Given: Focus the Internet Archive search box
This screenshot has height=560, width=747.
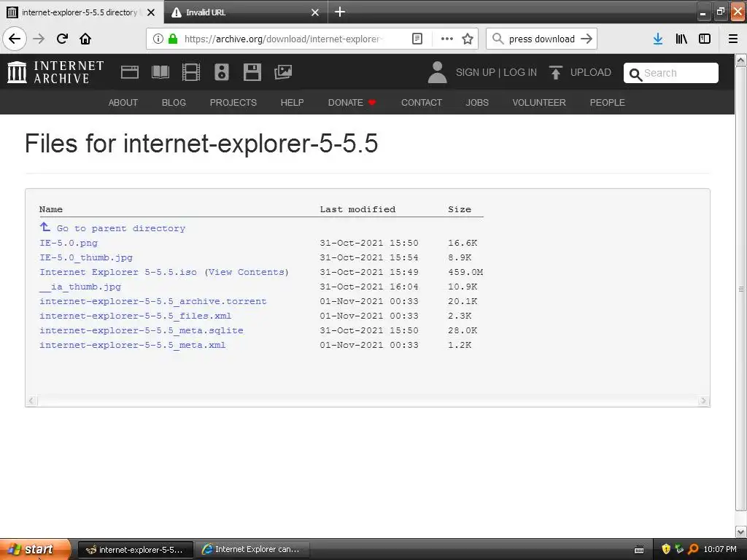Looking at the screenshot, I should click(671, 73).
